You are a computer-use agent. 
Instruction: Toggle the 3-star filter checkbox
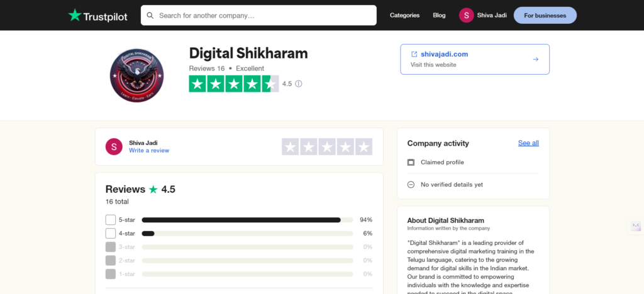[111, 247]
